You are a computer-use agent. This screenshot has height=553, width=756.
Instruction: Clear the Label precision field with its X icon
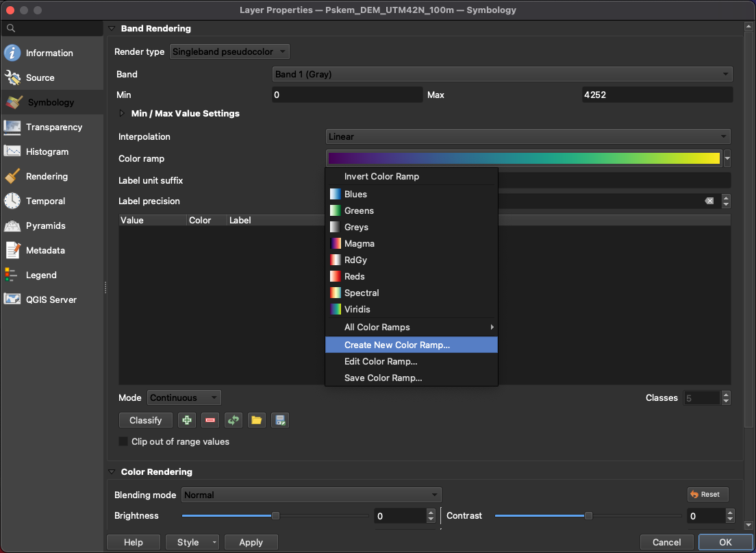point(709,201)
